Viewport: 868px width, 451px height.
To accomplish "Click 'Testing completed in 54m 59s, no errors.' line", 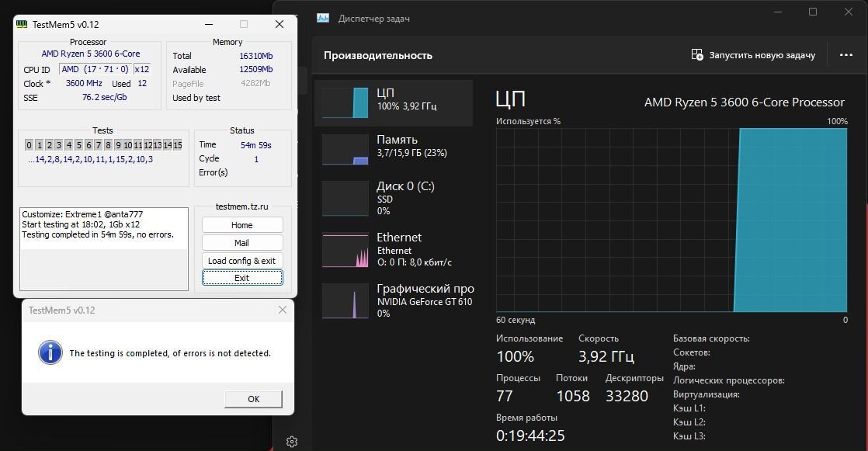I will [98, 234].
